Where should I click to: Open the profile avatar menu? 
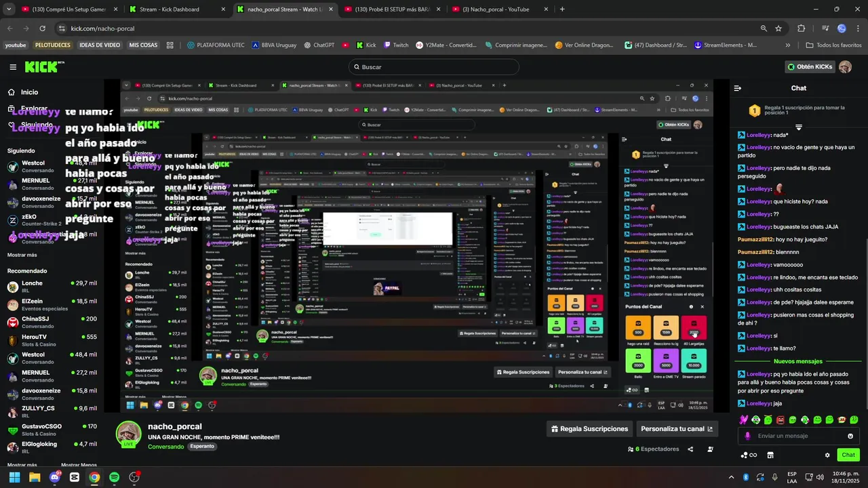click(845, 67)
